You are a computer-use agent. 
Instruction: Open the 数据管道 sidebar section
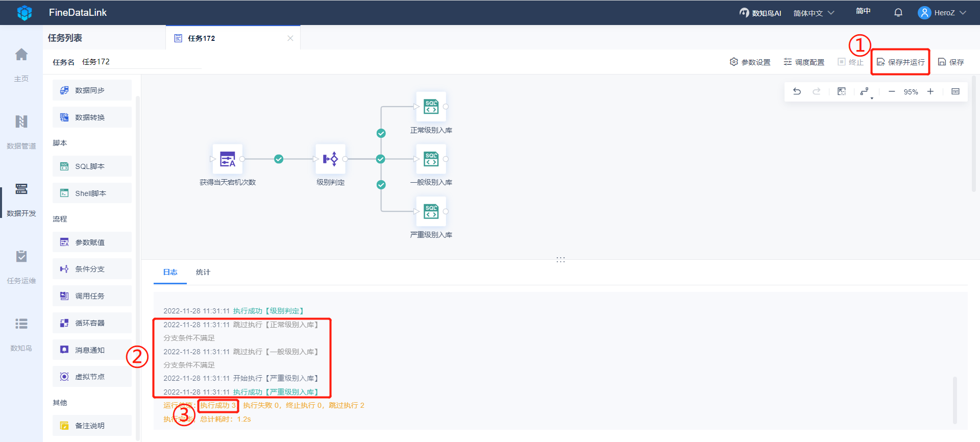tap(21, 132)
